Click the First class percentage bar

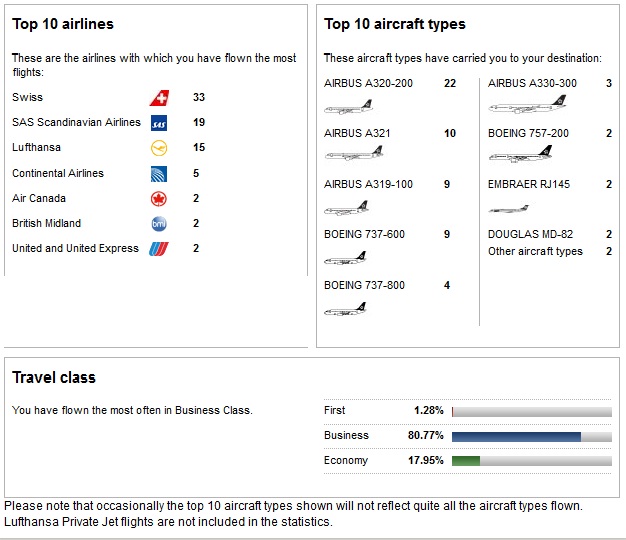coord(531,411)
